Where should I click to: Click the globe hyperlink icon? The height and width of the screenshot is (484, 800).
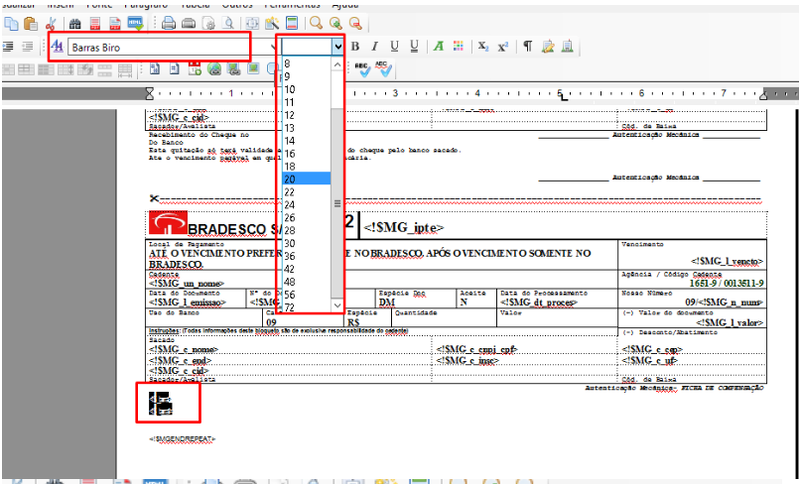tap(214, 69)
